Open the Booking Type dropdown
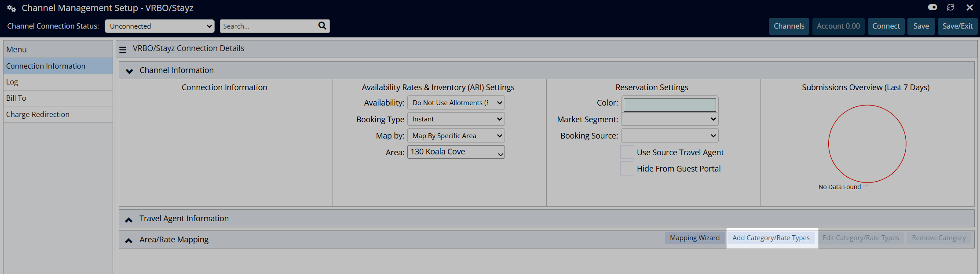The image size is (980, 274). [456, 119]
